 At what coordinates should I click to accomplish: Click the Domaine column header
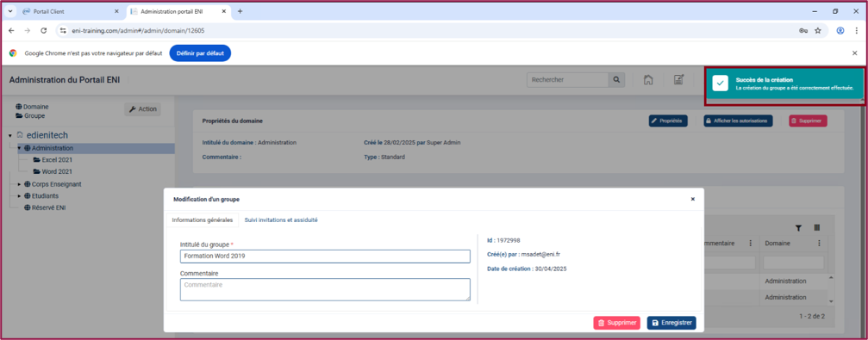(778, 244)
